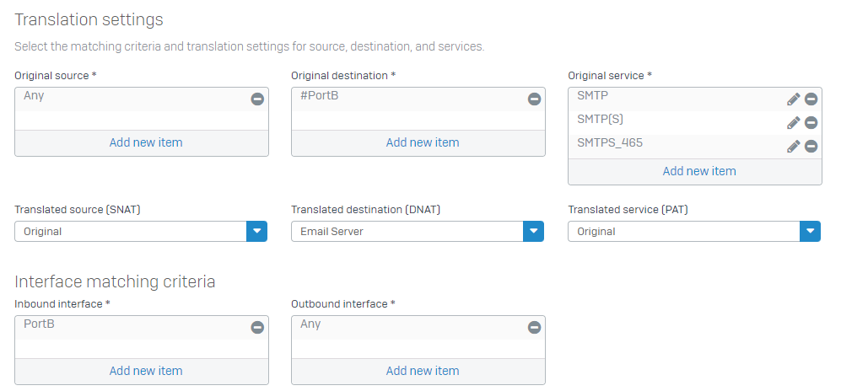The image size is (868, 391).
Task: Edit the SMTP(S) service entry
Action: pos(793,122)
